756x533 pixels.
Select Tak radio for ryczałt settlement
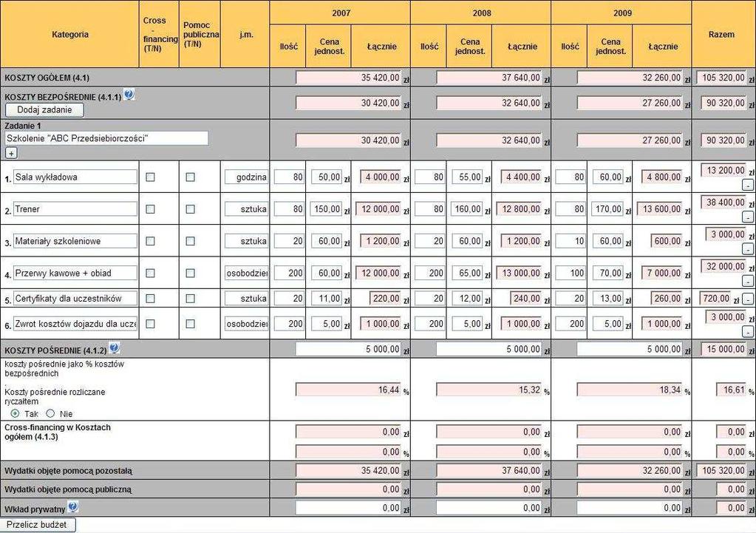click(x=15, y=413)
